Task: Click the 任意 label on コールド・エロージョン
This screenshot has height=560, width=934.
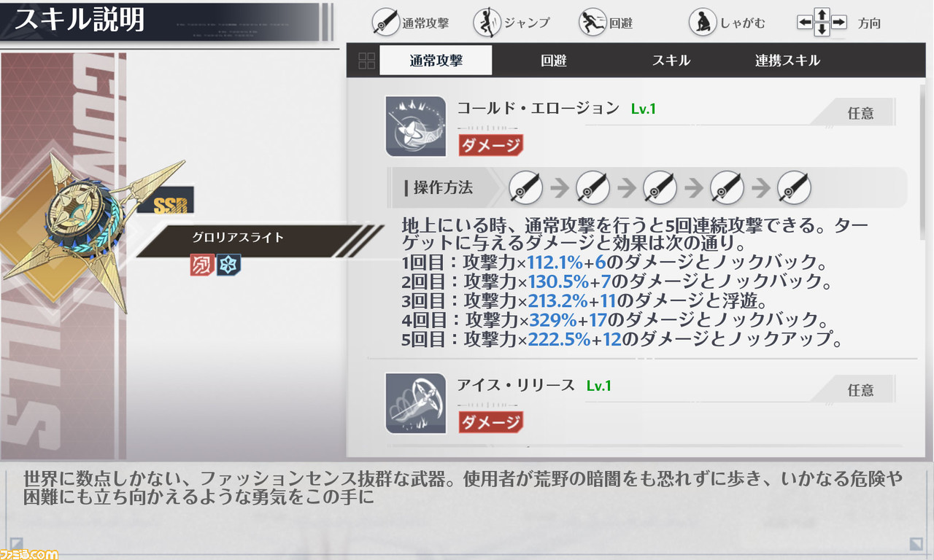Action: coord(860,113)
